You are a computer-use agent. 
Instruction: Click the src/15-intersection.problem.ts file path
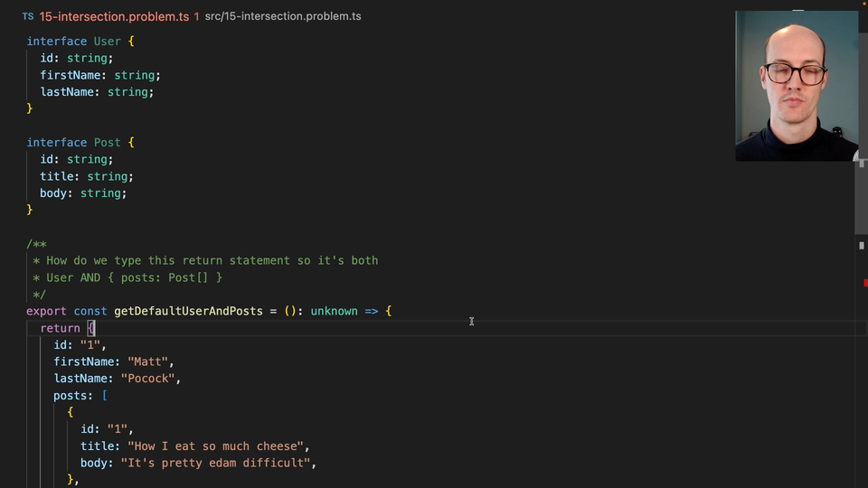click(x=283, y=17)
